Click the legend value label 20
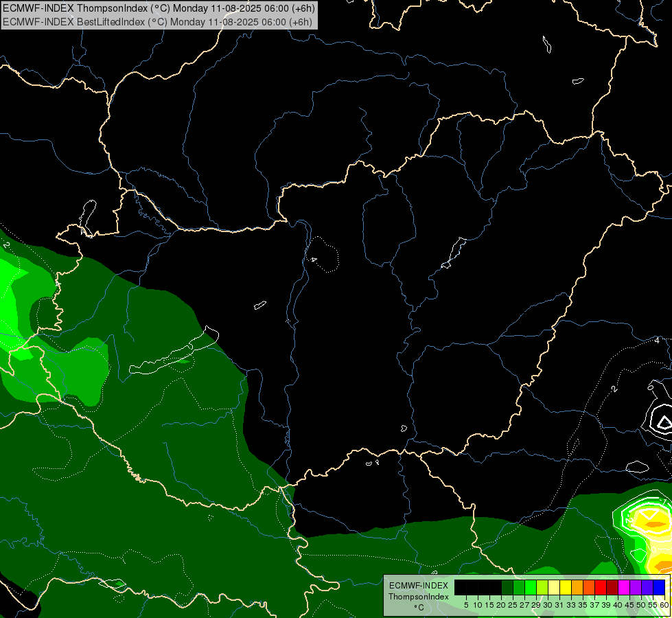The height and width of the screenshot is (618, 672). click(x=501, y=605)
